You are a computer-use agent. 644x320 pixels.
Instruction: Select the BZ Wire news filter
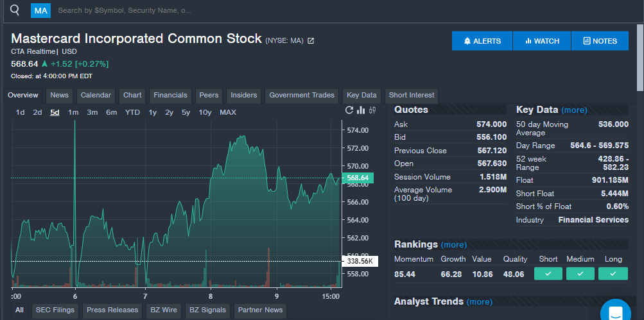click(x=164, y=310)
